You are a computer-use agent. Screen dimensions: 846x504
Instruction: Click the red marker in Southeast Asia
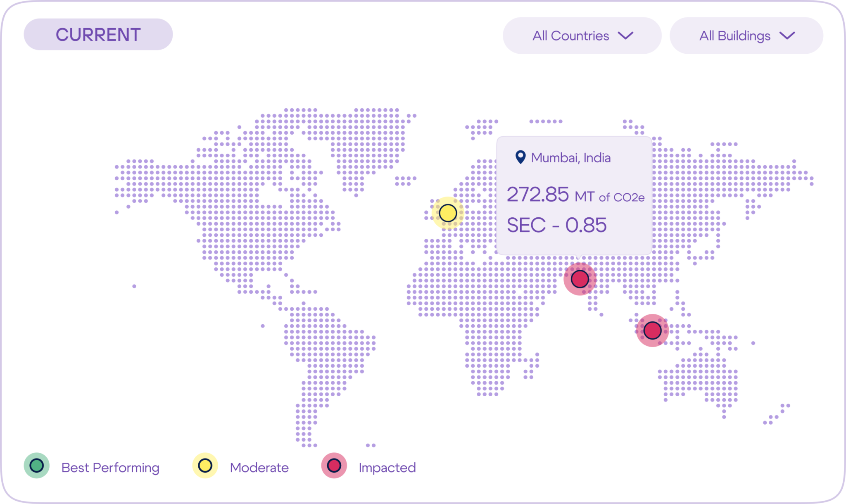pyautogui.click(x=652, y=330)
